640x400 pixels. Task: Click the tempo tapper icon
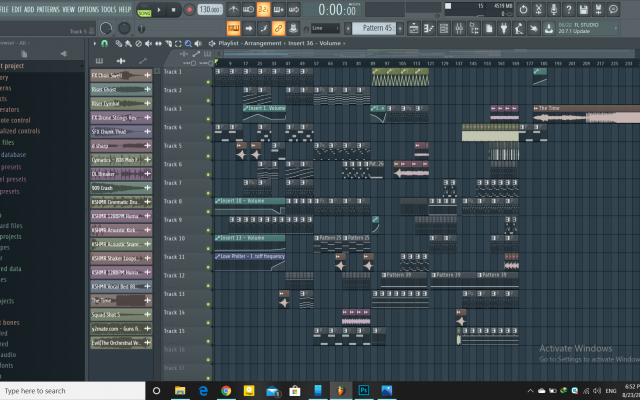tap(519, 29)
